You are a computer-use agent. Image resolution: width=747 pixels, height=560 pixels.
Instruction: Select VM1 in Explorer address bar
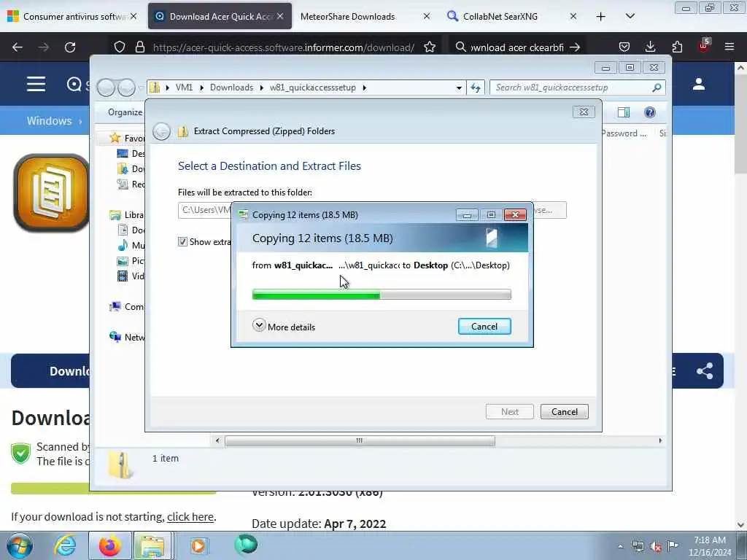pos(184,87)
